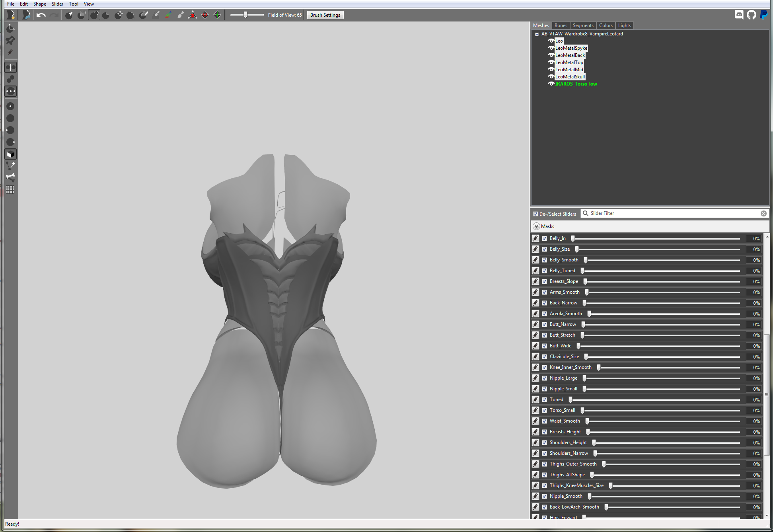The height and width of the screenshot is (532, 773).
Task: Select the eraser-shaped Smooth brush
Action: click(144, 15)
